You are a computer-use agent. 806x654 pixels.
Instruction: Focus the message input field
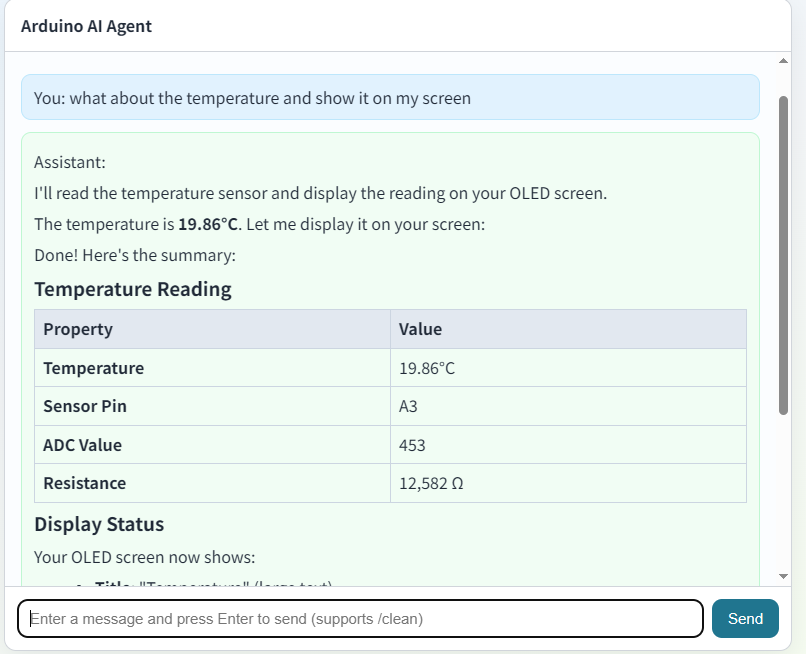coord(360,618)
